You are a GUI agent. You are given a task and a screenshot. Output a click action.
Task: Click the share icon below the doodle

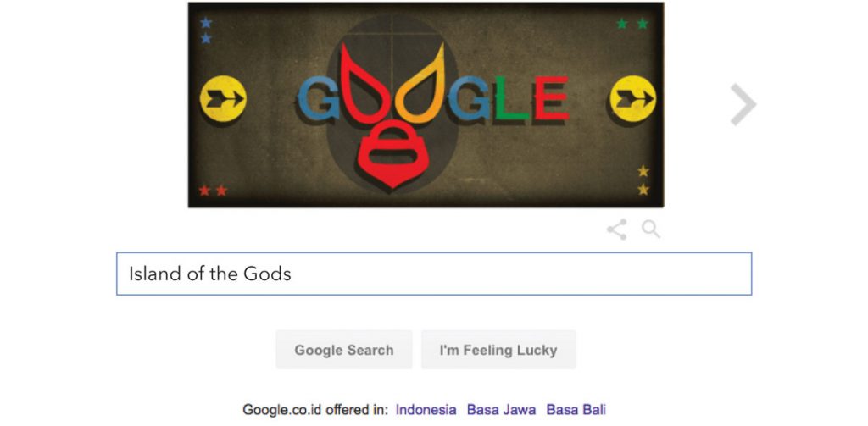[x=617, y=229]
